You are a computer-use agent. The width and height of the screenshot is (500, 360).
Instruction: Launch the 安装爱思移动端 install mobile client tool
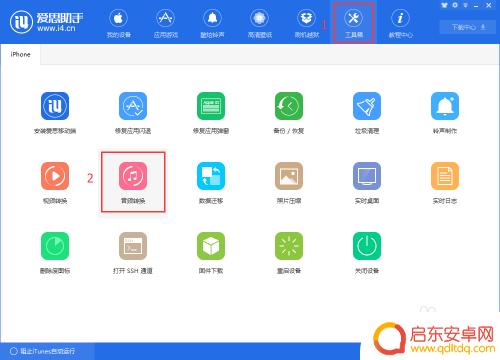(x=55, y=113)
